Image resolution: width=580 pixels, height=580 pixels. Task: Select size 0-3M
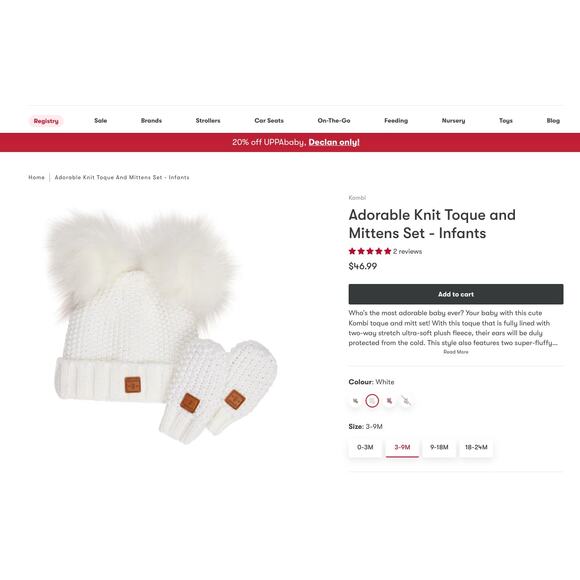(x=365, y=447)
